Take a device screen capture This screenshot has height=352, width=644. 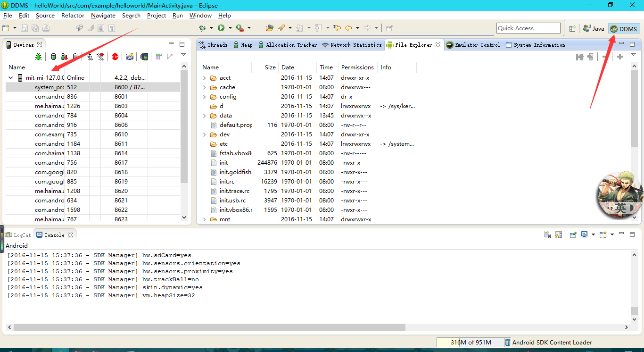129,57
